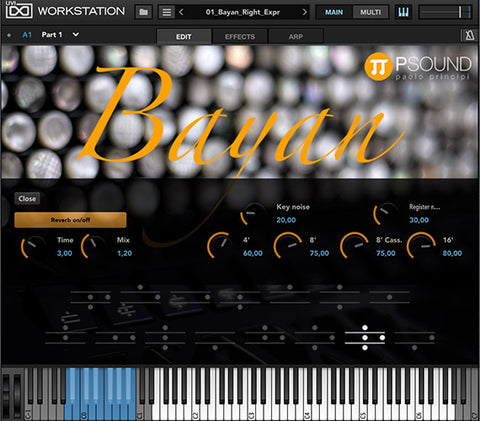Switch to MULTI view mode

coord(370,12)
